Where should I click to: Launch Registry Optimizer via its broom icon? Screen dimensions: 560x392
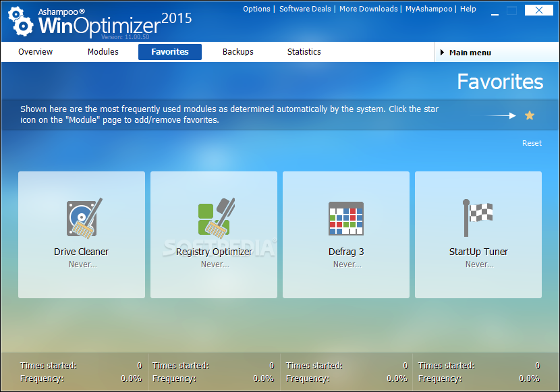tap(217, 218)
